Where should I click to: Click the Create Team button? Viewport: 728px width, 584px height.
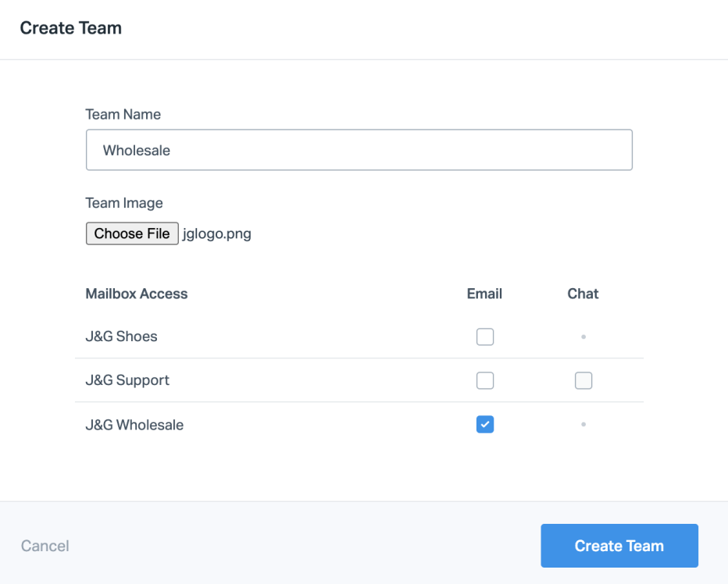coord(619,546)
